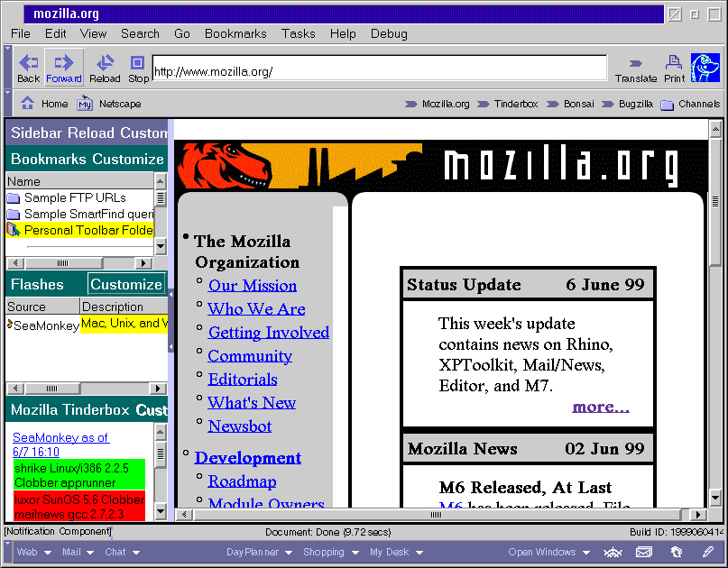Open the Mail taskbar dropdown
Image resolution: width=728 pixels, height=568 pixels.
78,552
